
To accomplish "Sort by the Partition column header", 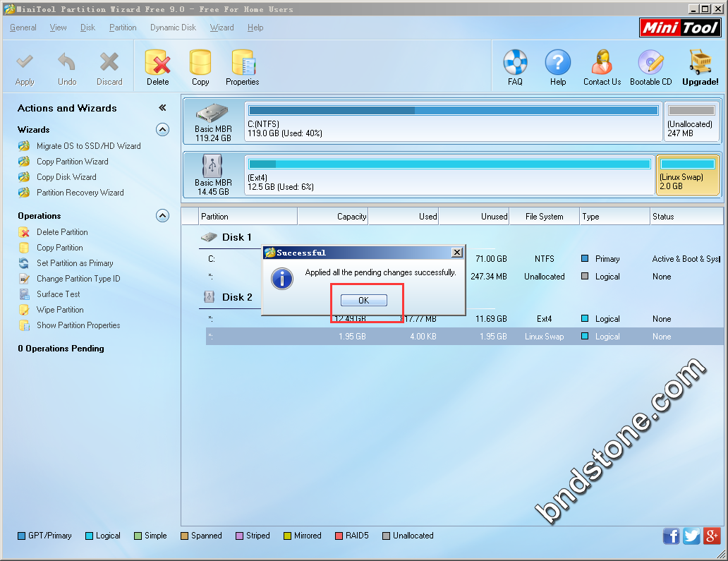I will pyautogui.click(x=248, y=217).
